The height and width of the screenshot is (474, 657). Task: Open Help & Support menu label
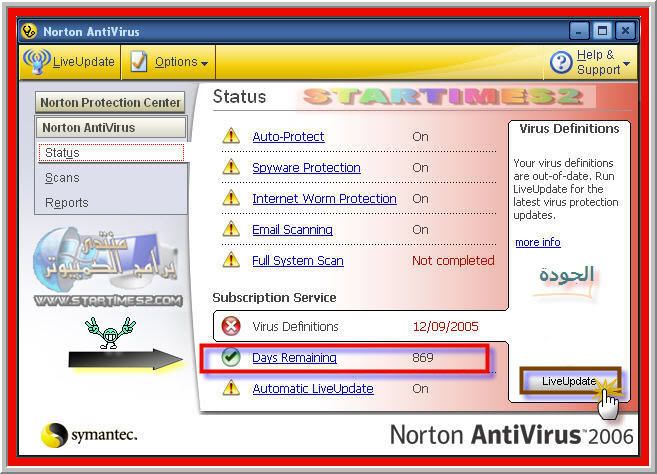click(598, 62)
